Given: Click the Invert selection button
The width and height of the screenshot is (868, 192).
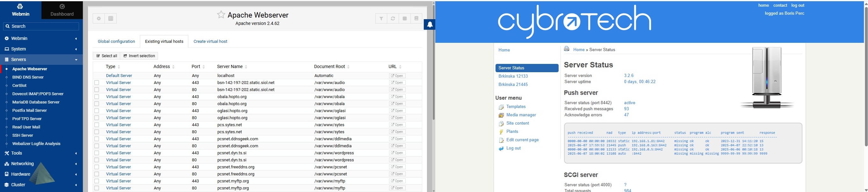Looking at the screenshot, I should tap(139, 56).
